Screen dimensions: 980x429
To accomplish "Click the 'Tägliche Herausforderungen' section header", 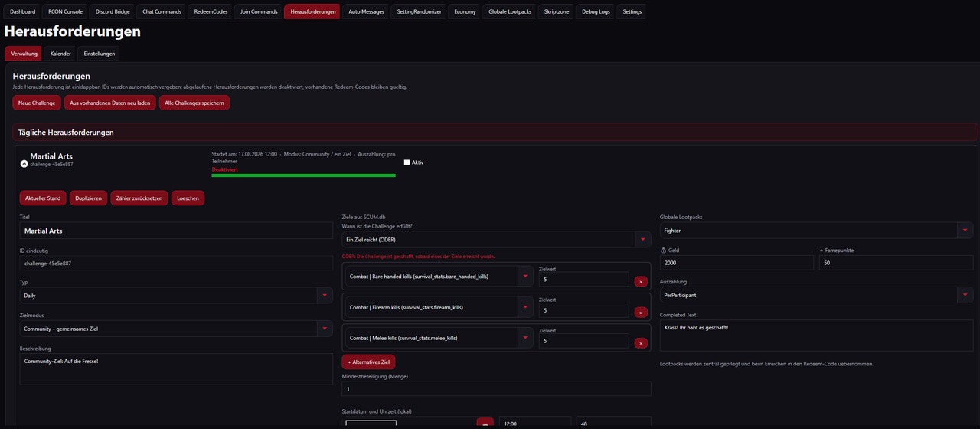I will coord(495,133).
